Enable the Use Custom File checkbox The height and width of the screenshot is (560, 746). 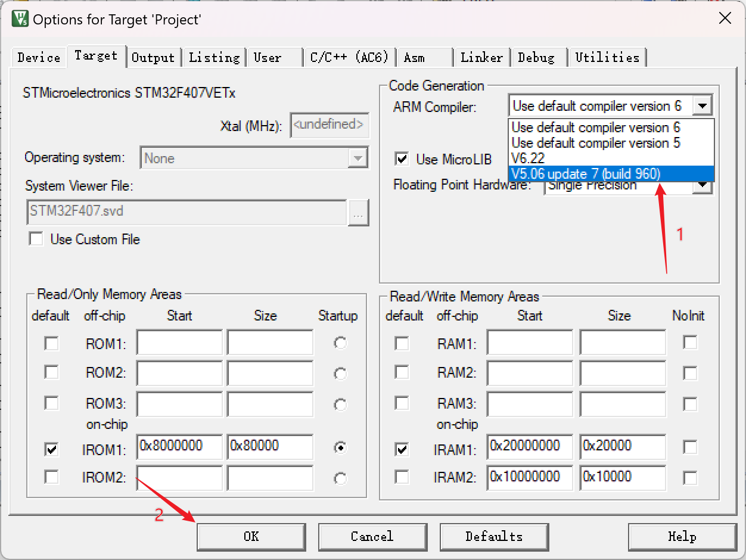coord(36,239)
